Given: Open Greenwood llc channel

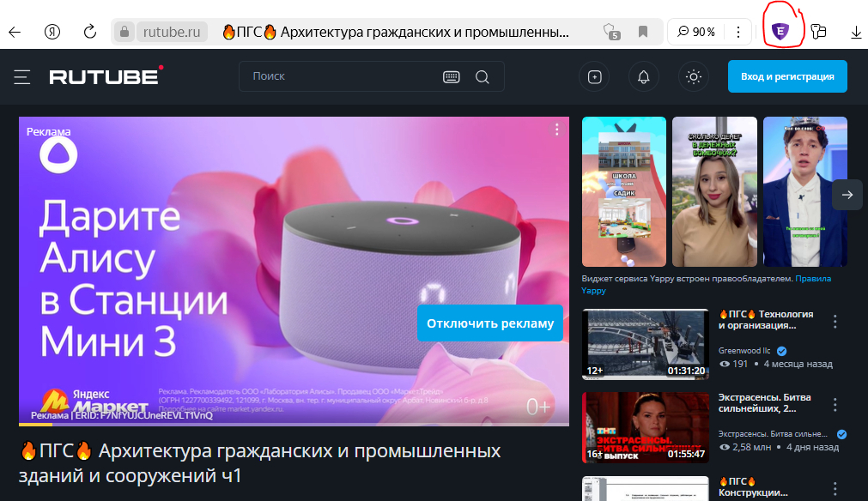Looking at the screenshot, I should [744, 351].
